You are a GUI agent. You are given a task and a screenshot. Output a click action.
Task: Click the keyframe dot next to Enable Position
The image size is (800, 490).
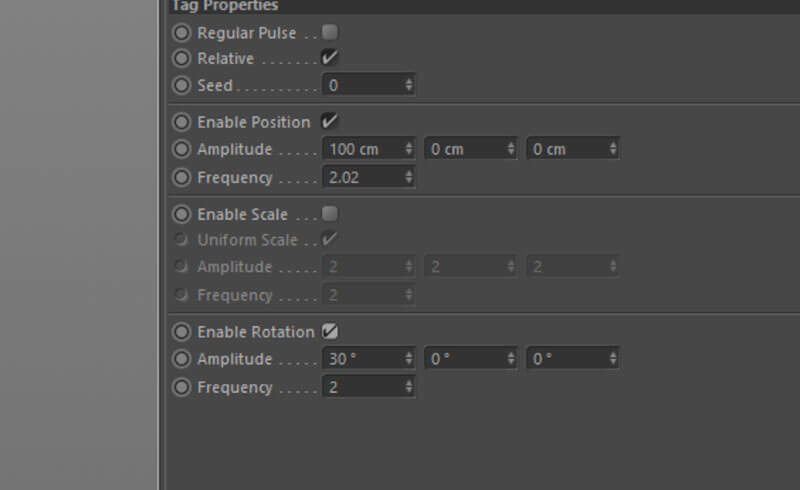click(x=181, y=122)
